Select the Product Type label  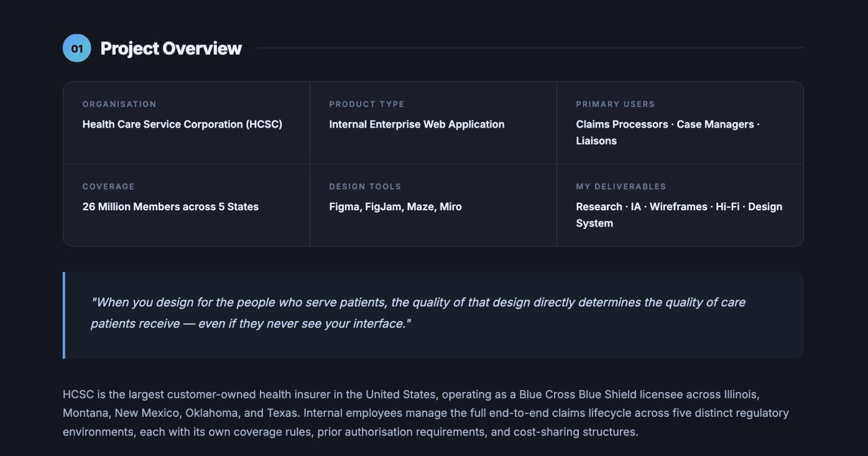367,104
